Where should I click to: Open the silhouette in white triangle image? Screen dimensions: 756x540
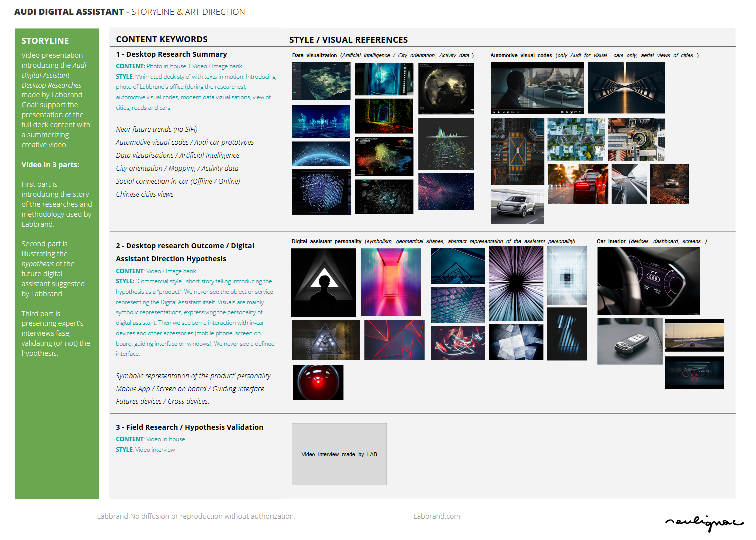point(324,283)
